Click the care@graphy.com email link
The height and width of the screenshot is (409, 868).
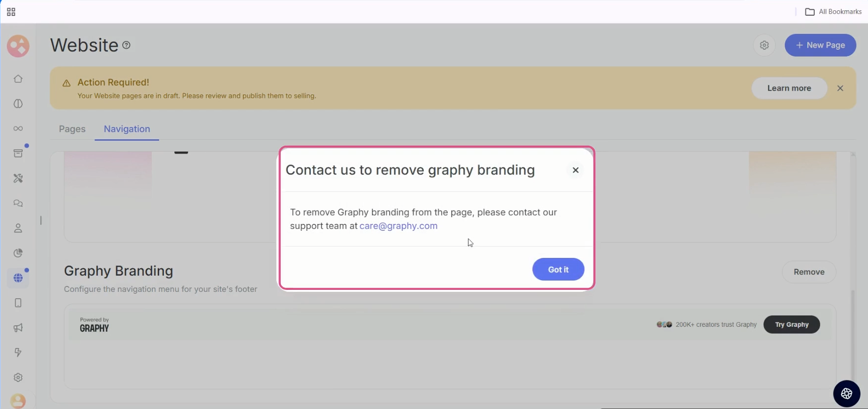398,226
